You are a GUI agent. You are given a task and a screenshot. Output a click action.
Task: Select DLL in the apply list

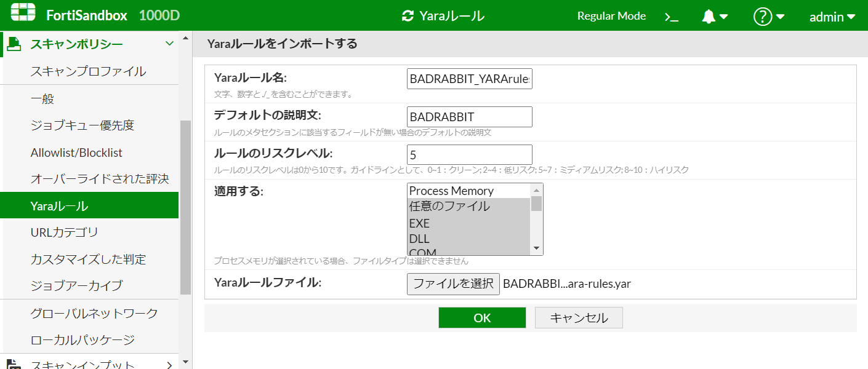click(468, 239)
